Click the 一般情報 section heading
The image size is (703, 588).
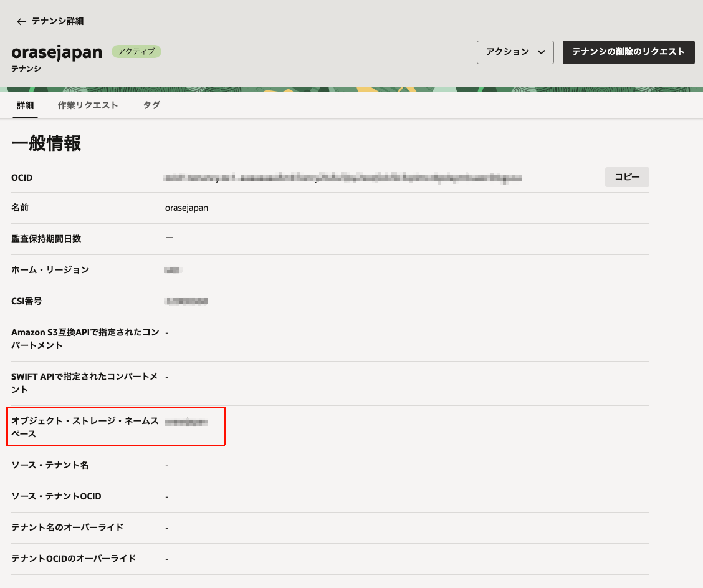coord(46,143)
